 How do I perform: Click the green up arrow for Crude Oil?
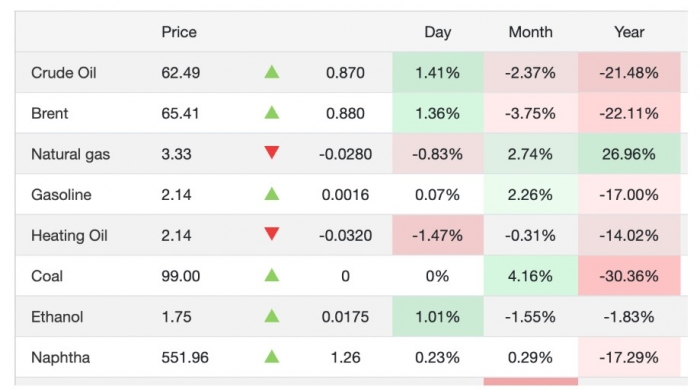(x=271, y=72)
